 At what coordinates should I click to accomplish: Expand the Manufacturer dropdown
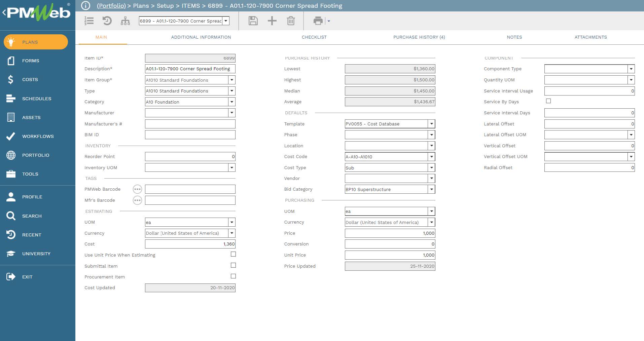(x=231, y=113)
